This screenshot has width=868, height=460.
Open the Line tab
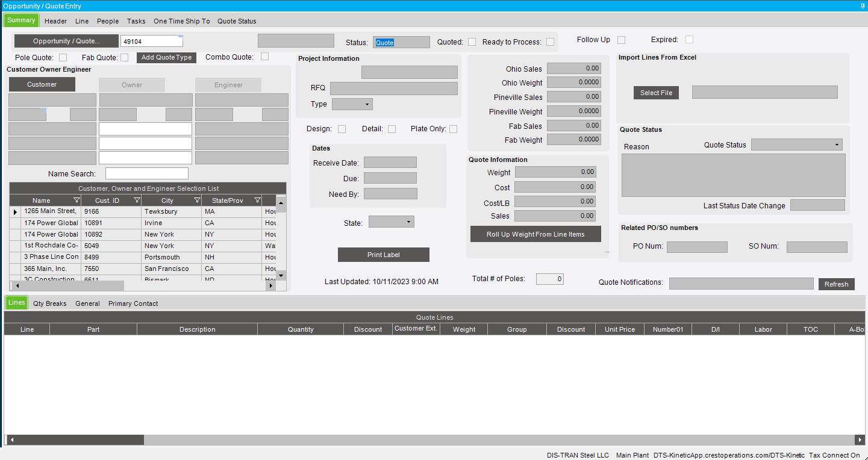pyautogui.click(x=82, y=21)
